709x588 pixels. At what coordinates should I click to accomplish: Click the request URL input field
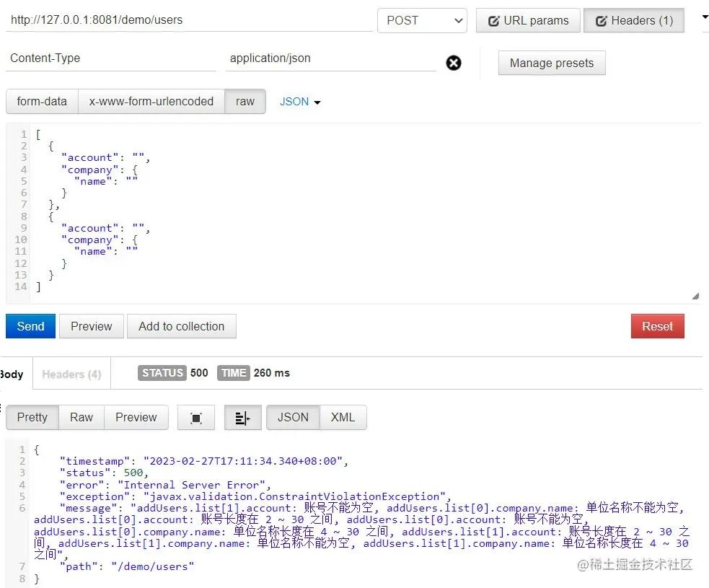pyautogui.click(x=180, y=20)
